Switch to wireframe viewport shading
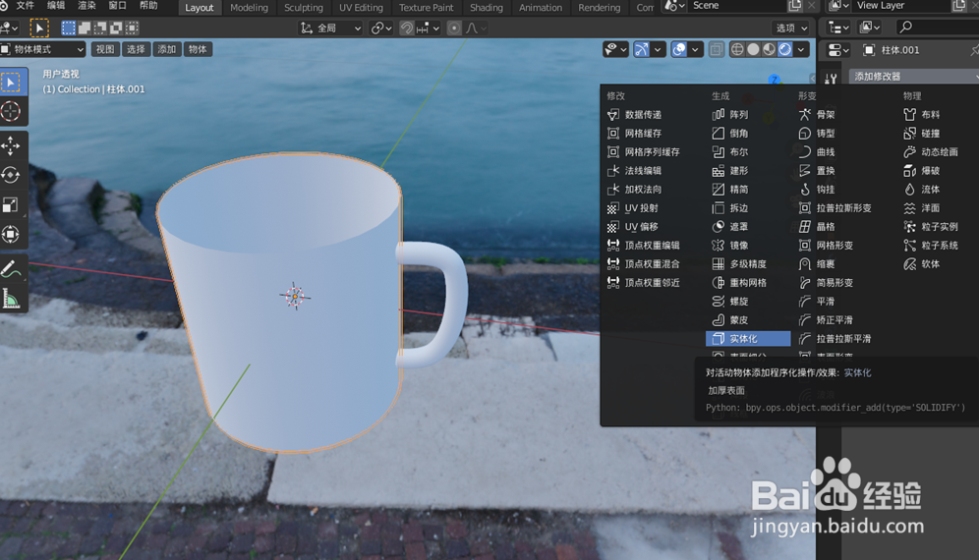This screenshot has height=560, width=979. (737, 49)
